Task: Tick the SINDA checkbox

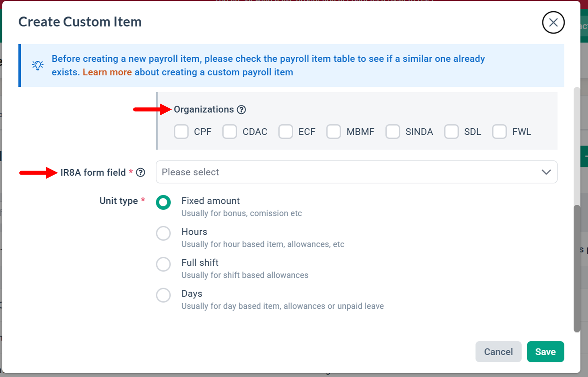Action: (x=393, y=132)
